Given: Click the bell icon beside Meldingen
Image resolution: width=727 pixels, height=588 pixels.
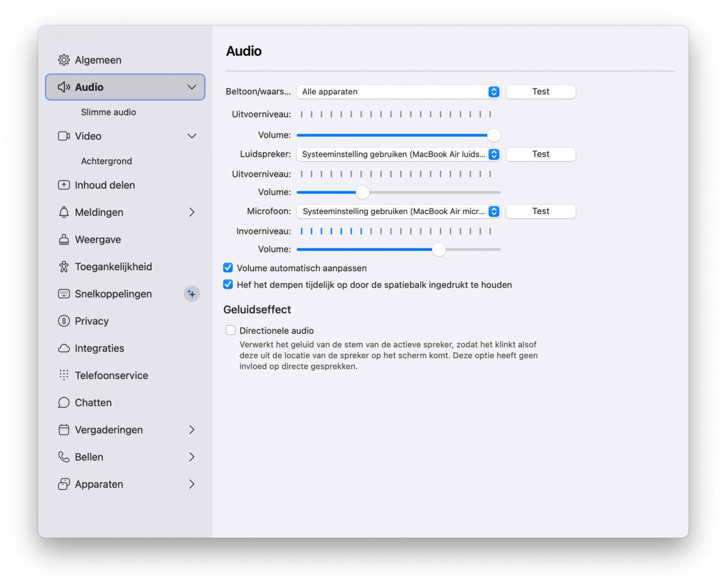Looking at the screenshot, I should 64,212.
